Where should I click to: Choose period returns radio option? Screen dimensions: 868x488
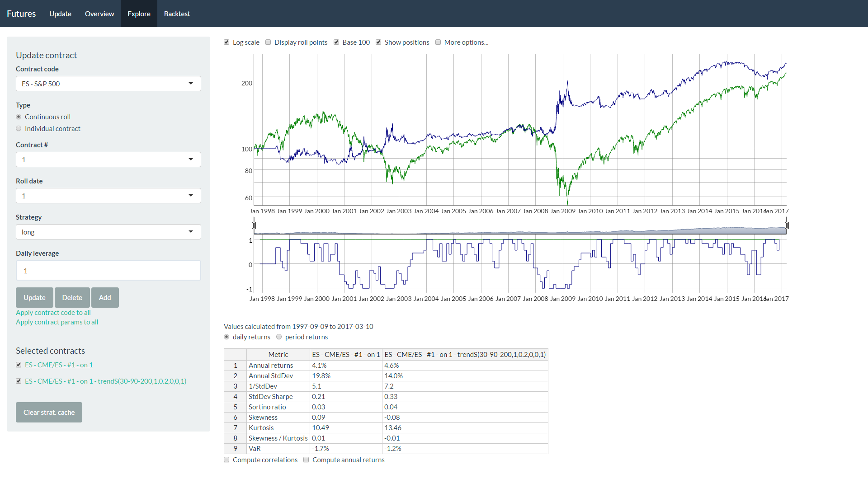point(279,337)
